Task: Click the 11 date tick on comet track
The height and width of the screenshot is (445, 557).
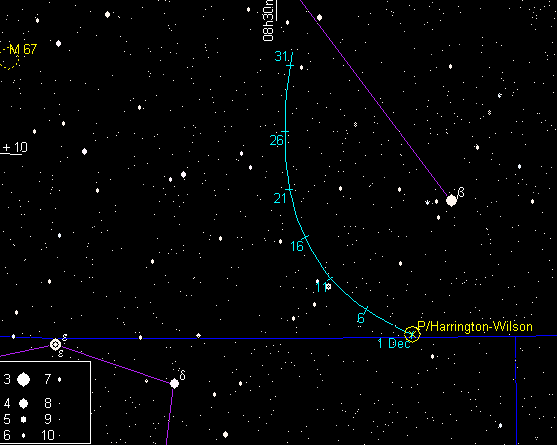Action: [x=330, y=278]
